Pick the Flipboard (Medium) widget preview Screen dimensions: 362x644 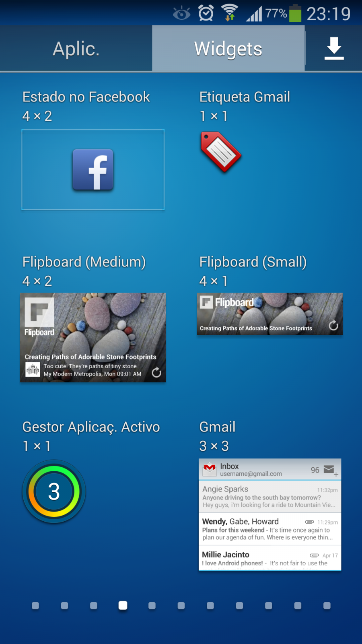[x=93, y=337]
